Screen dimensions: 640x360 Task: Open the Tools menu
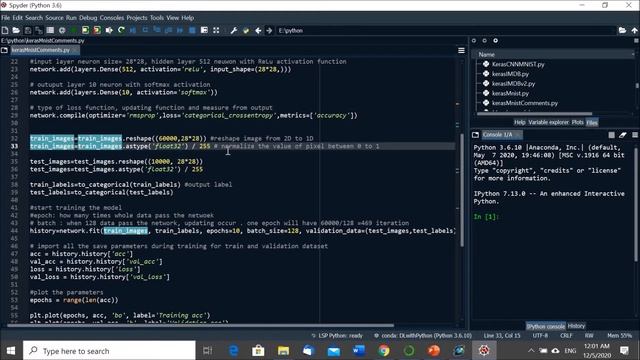coord(157,18)
